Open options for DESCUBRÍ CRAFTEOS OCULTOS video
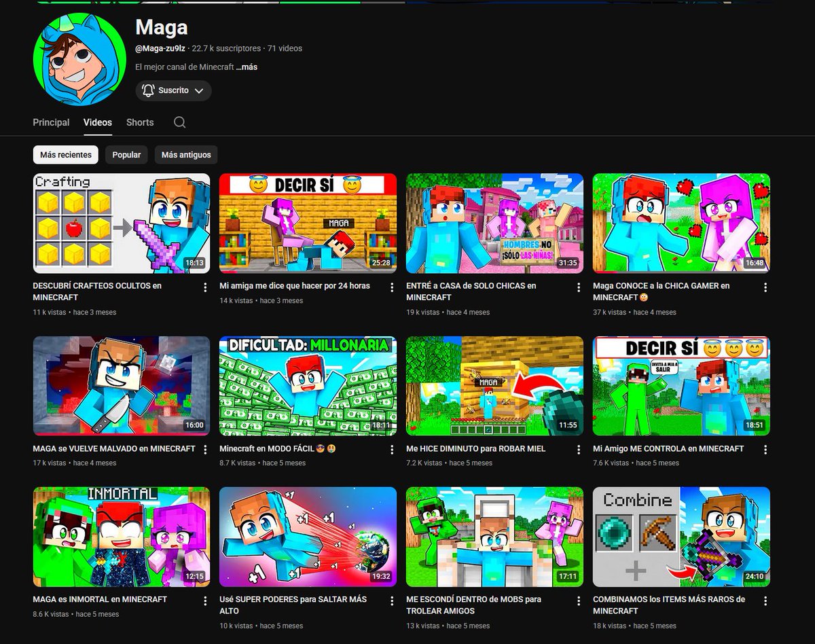This screenshot has width=815, height=644. (206, 287)
